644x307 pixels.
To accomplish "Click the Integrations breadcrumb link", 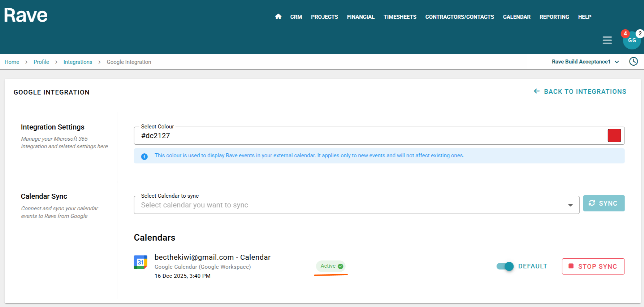I will [78, 62].
